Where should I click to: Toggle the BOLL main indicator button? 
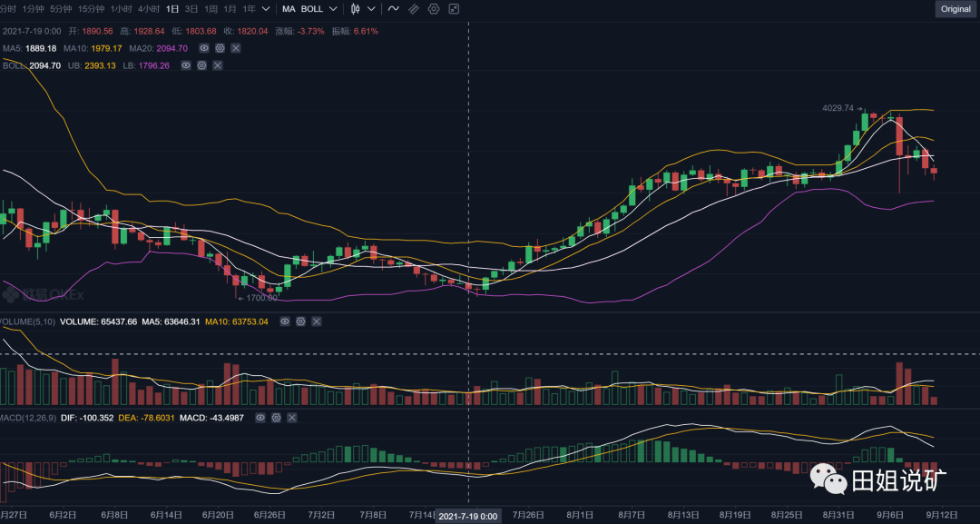[312, 9]
